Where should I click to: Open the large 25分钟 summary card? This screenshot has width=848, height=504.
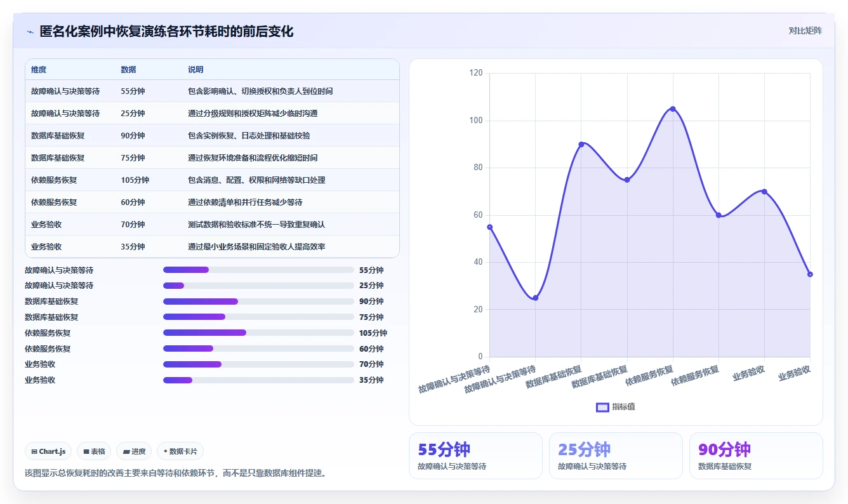click(616, 456)
